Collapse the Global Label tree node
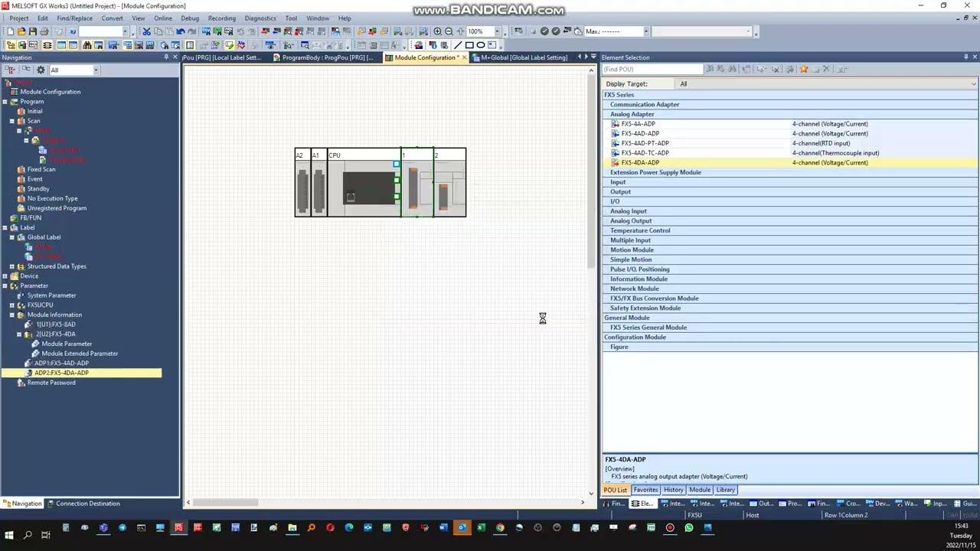The height and width of the screenshot is (551, 980). coord(11,237)
